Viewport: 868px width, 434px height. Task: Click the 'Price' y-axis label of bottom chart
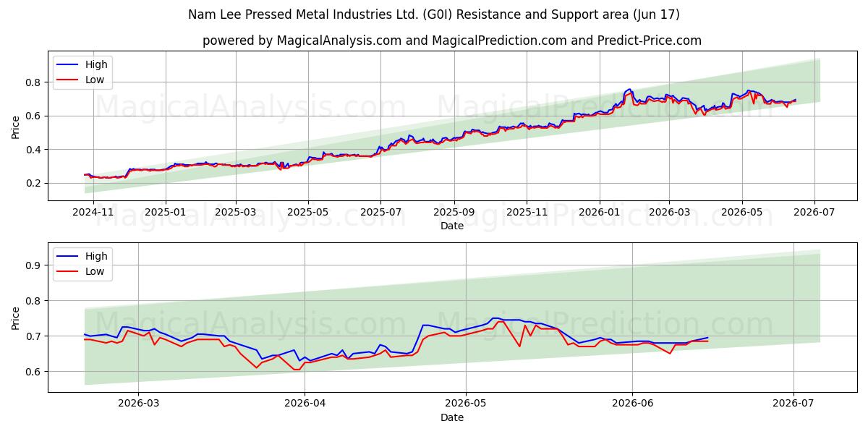16,318
